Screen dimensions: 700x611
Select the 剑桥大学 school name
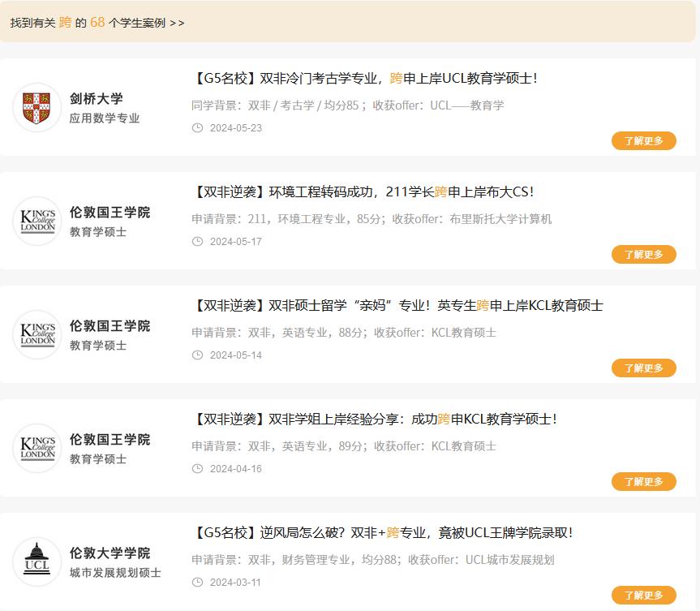click(97, 99)
